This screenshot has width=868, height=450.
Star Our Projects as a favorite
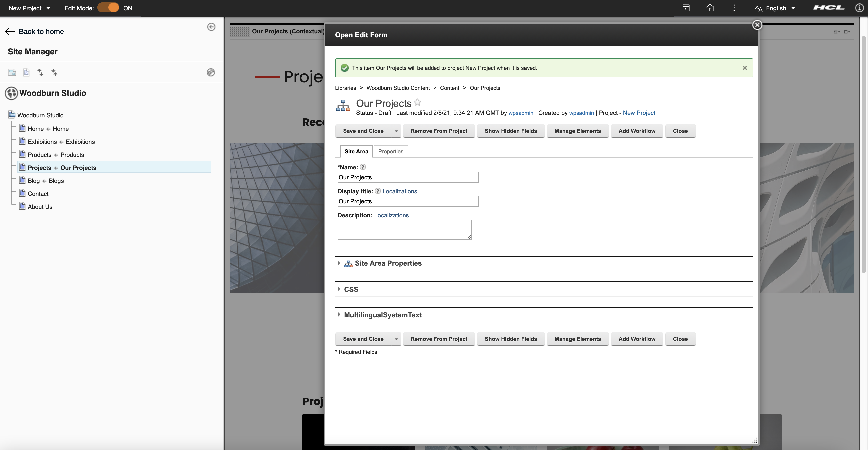[417, 102]
